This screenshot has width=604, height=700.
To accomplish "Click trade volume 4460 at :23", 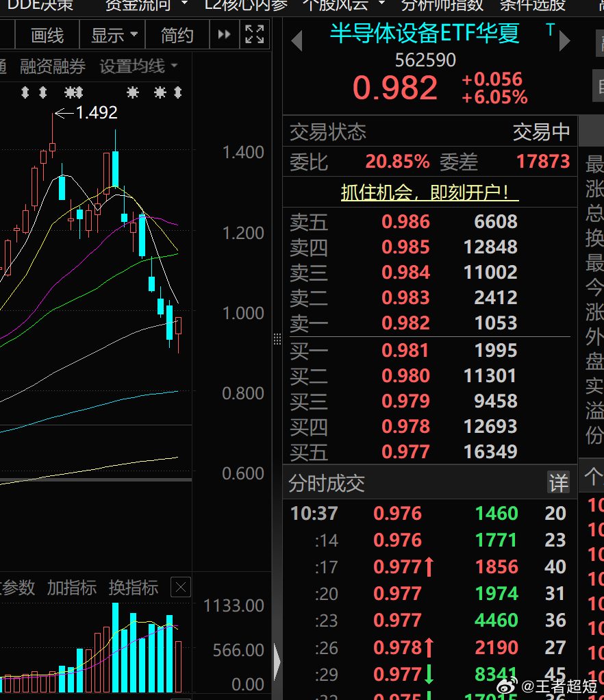I will (496, 621).
